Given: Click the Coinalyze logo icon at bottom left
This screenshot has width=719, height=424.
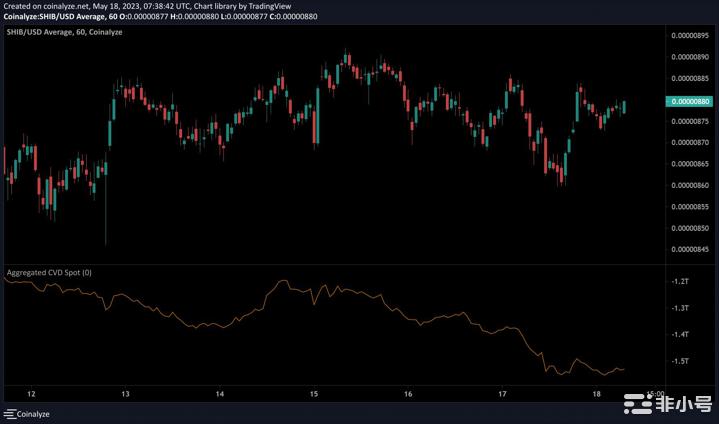Looking at the screenshot, I should (x=12, y=413).
